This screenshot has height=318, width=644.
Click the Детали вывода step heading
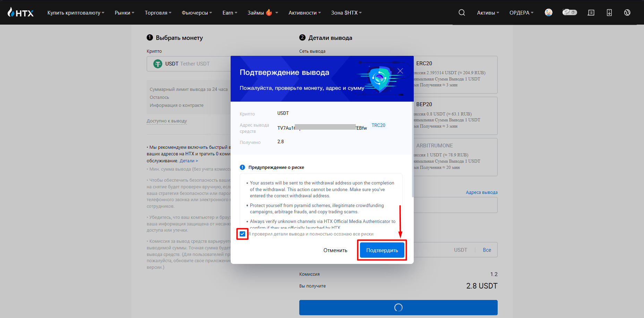click(x=330, y=38)
